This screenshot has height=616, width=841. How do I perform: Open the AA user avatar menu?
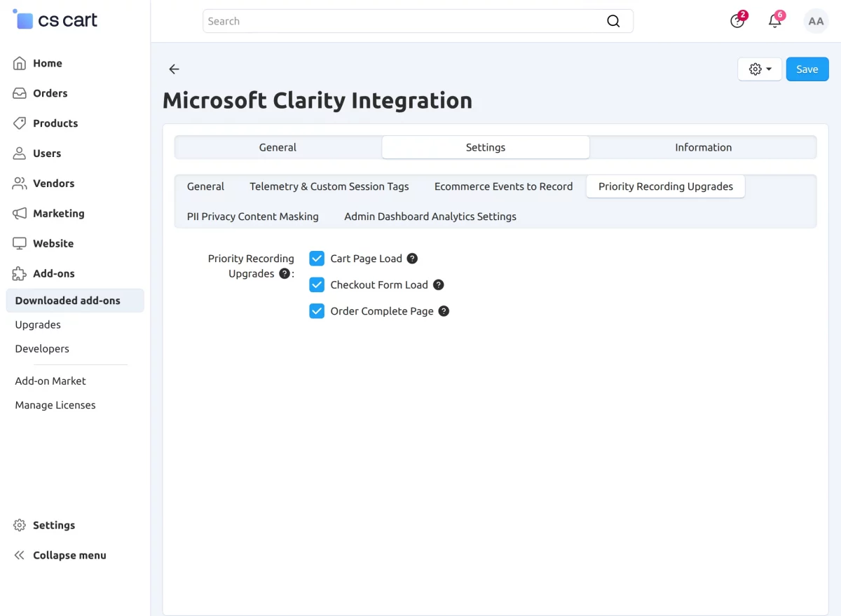click(x=816, y=21)
